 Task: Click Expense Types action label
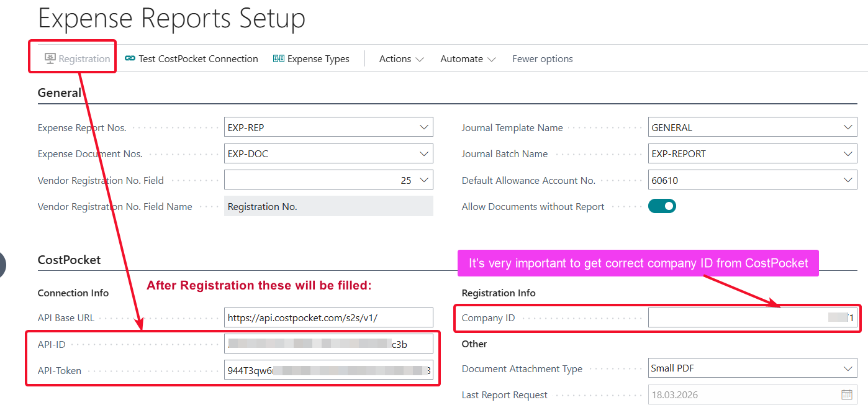pos(319,58)
